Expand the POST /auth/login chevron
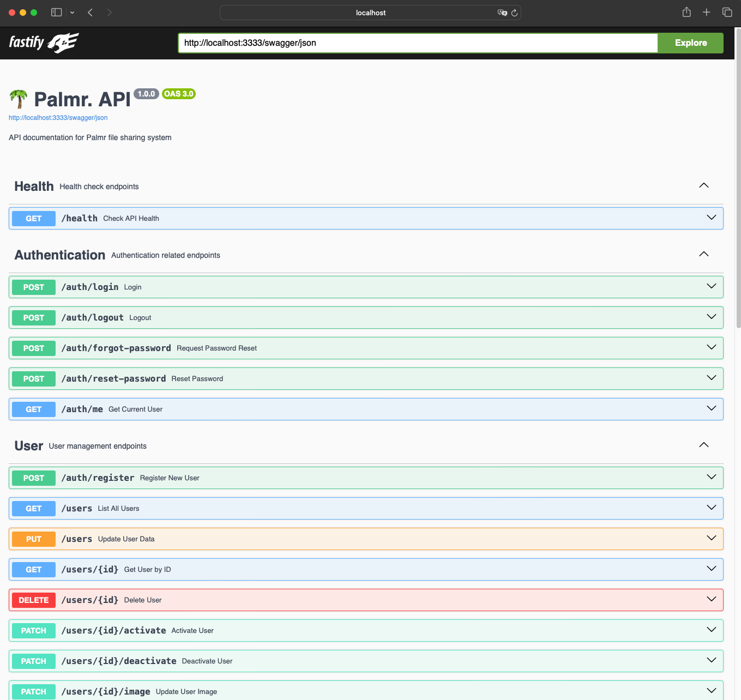Image resolution: width=741 pixels, height=700 pixels. tap(712, 286)
